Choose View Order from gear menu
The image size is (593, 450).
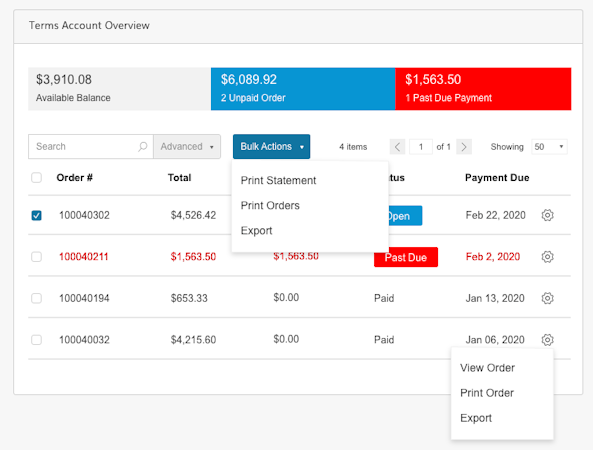tap(487, 368)
